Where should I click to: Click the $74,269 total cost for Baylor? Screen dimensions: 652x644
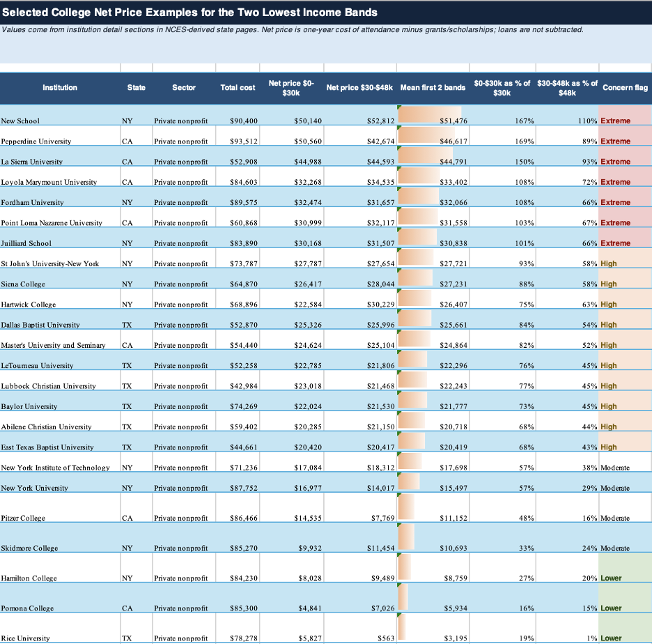[x=238, y=401]
